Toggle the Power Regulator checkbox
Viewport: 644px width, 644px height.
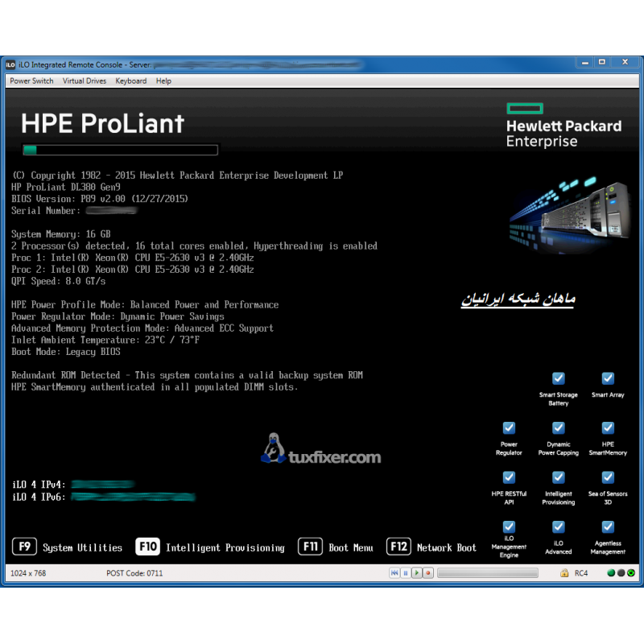(509, 427)
